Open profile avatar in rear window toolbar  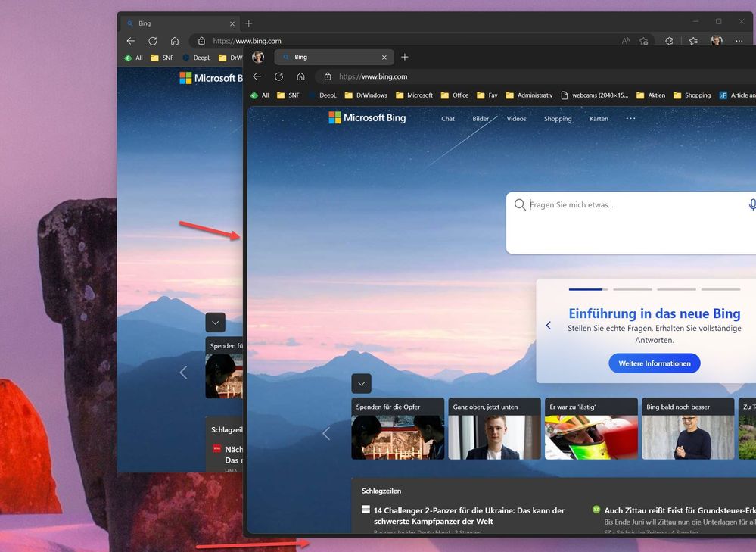(x=717, y=41)
